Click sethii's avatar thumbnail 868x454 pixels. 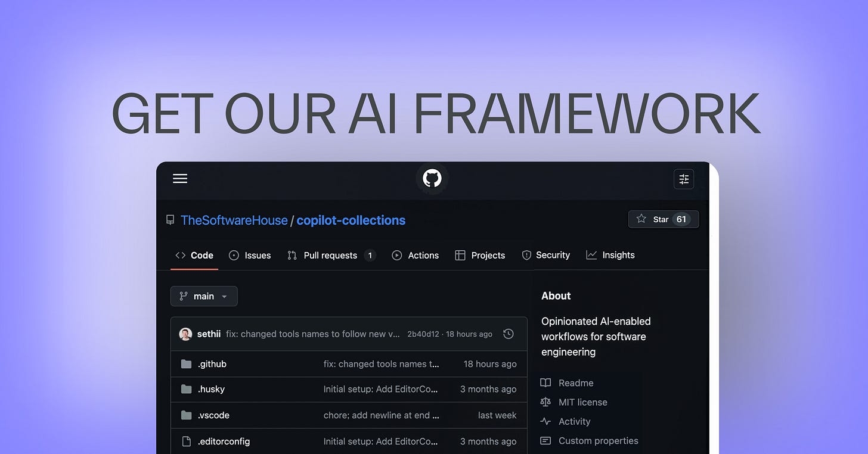pyautogui.click(x=185, y=334)
